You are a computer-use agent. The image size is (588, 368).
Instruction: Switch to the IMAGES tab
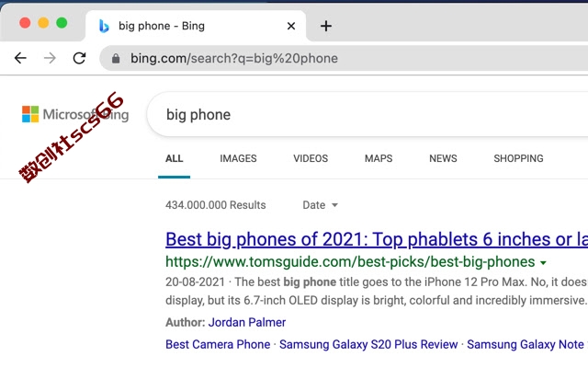238,158
